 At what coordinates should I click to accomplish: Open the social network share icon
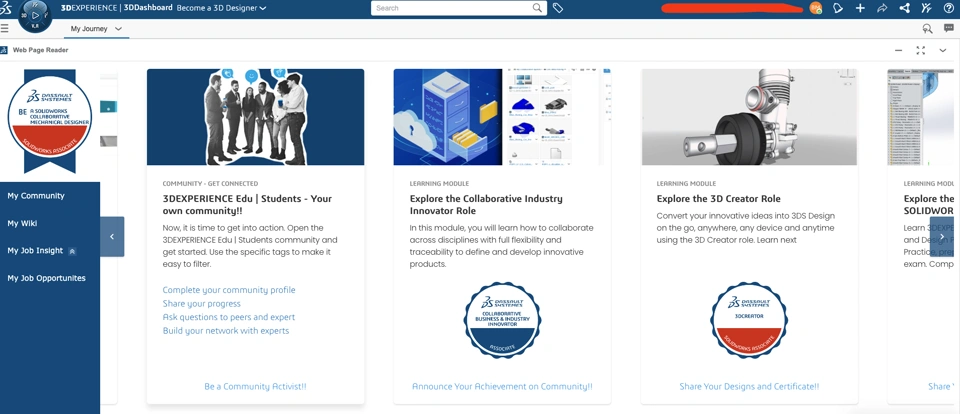click(904, 8)
